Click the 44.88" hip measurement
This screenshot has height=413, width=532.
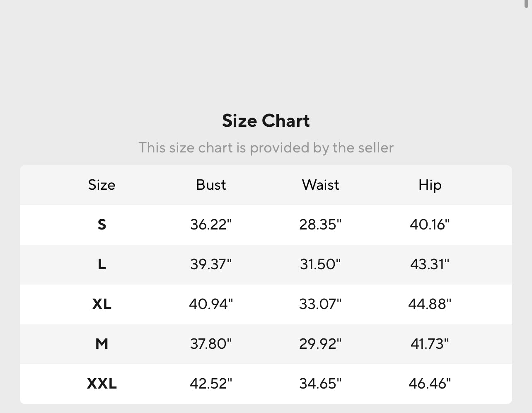(x=430, y=304)
